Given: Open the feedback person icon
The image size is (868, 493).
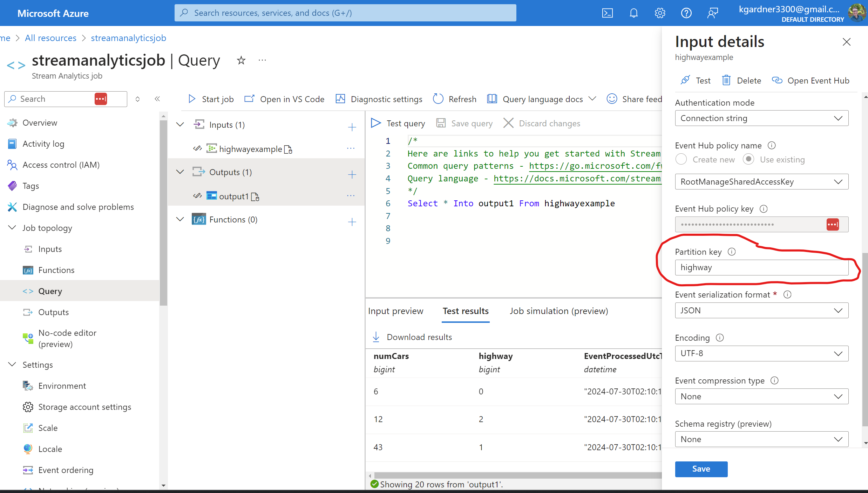Looking at the screenshot, I should coord(713,13).
